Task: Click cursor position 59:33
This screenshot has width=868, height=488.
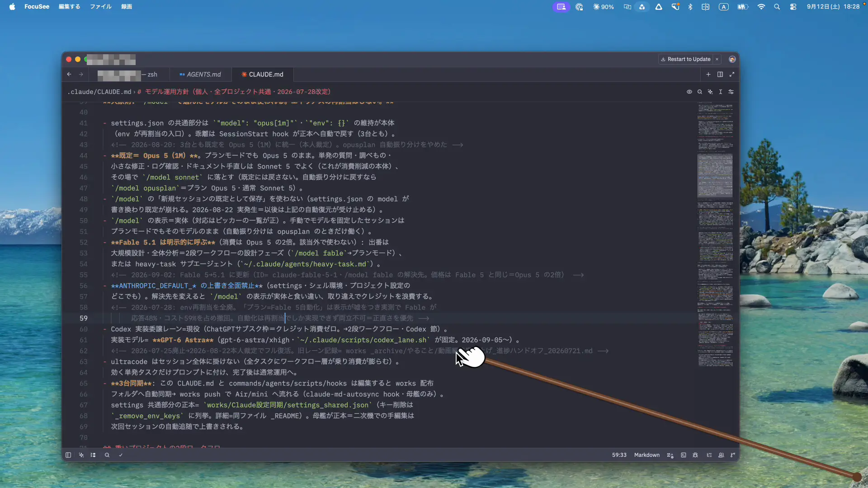Action: [619, 455]
